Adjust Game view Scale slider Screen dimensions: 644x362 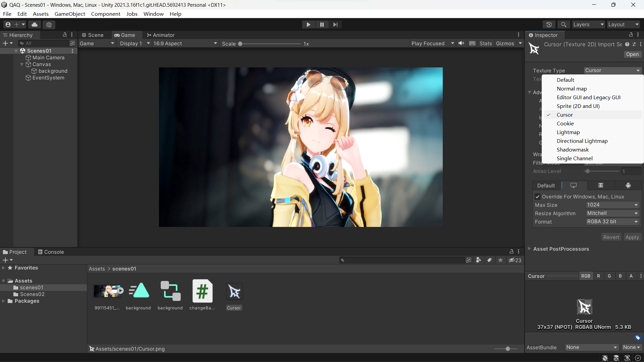[270, 44]
